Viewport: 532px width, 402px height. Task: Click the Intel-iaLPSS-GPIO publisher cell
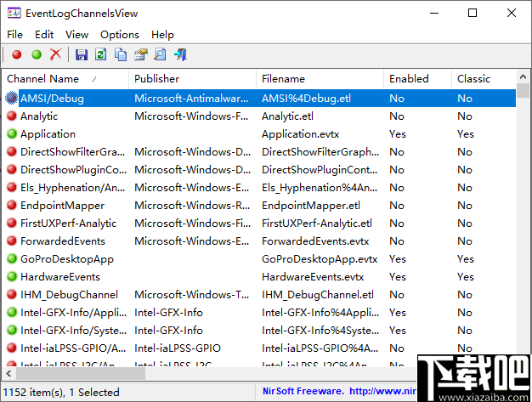coord(178,348)
